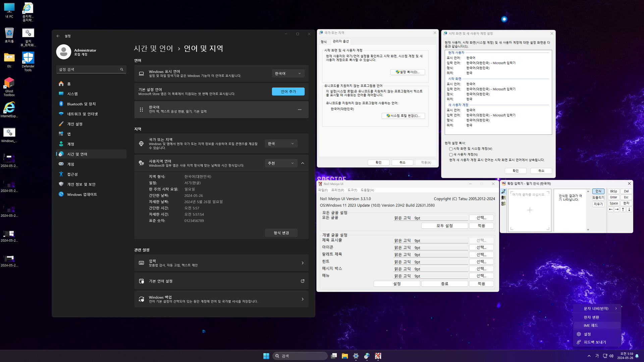Check 새 사용자 계정 checkbox

(x=451, y=155)
